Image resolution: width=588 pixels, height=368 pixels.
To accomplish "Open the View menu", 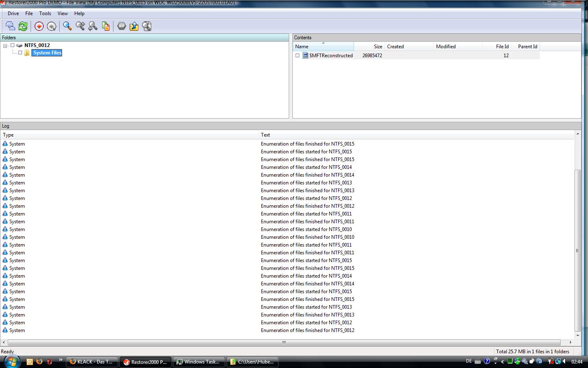I will (x=62, y=13).
